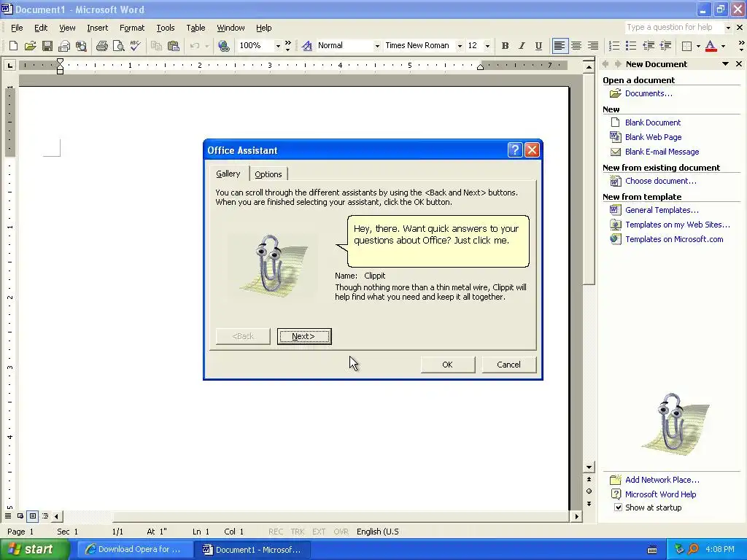747x560 pixels.
Task: Open the font size 12 dropdown
Action: (x=487, y=46)
